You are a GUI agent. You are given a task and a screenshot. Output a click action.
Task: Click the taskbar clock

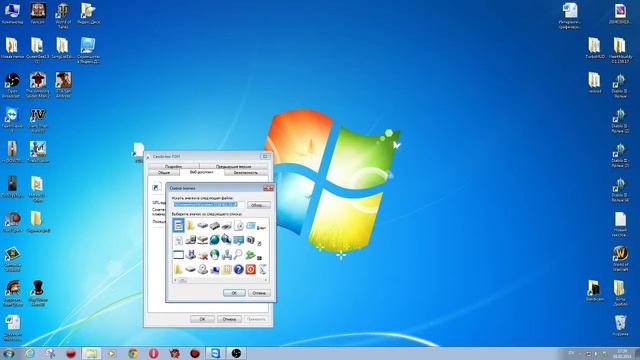[x=622, y=353]
